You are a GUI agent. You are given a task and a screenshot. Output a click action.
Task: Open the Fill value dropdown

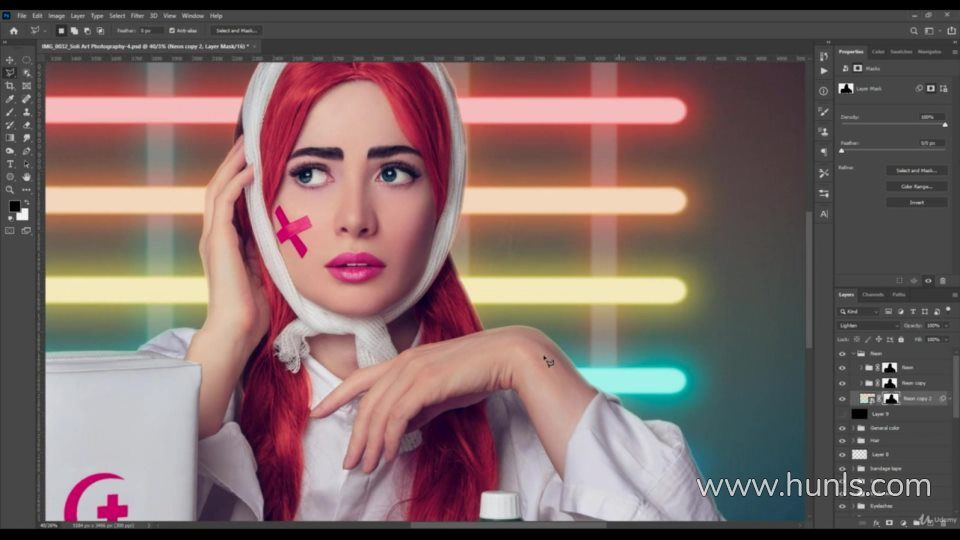coord(946,339)
